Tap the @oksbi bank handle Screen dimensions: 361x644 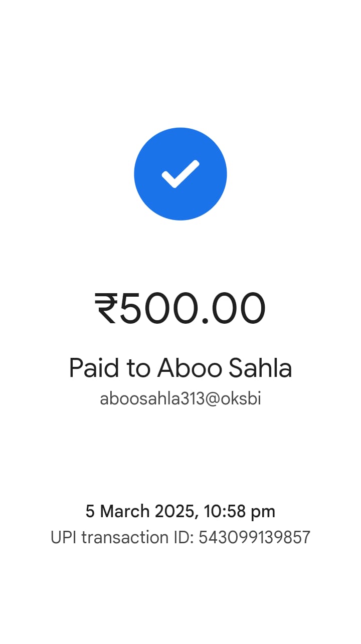pos(233,399)
